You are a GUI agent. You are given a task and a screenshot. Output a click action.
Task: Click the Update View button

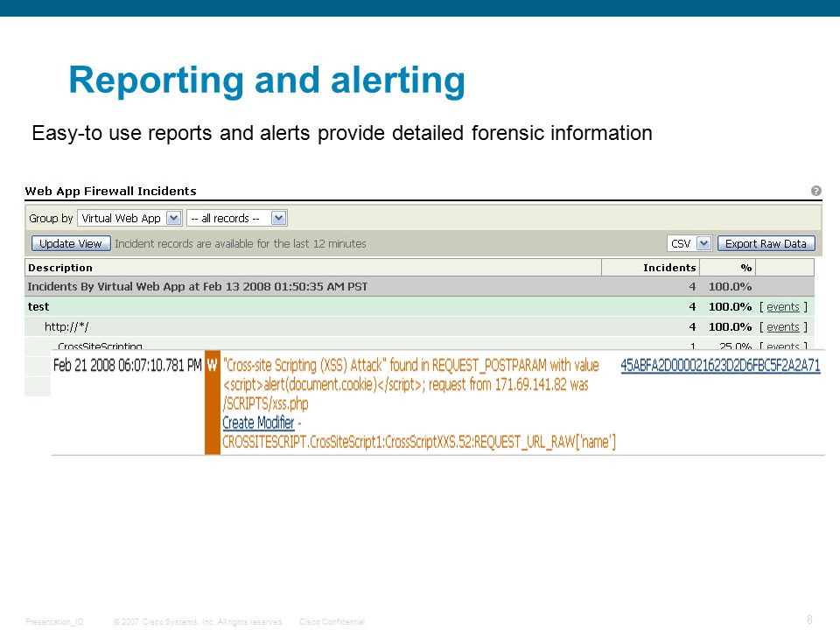(x=71, y=244)
